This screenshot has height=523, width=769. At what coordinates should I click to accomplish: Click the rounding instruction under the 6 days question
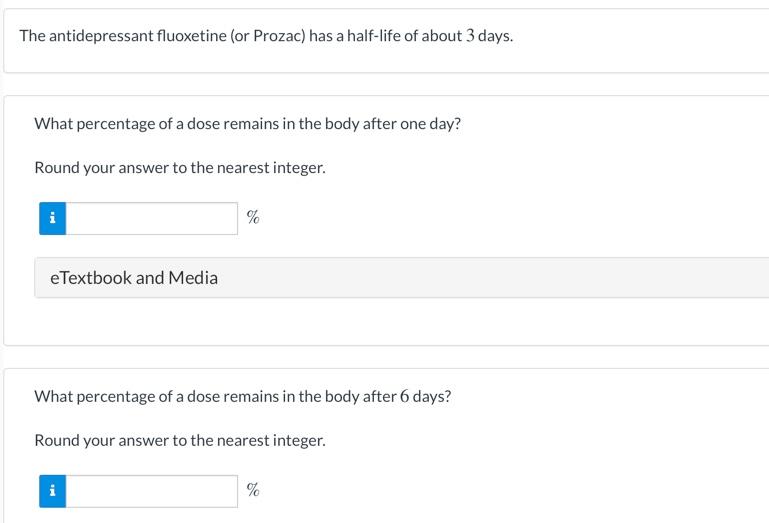point(180,441)
